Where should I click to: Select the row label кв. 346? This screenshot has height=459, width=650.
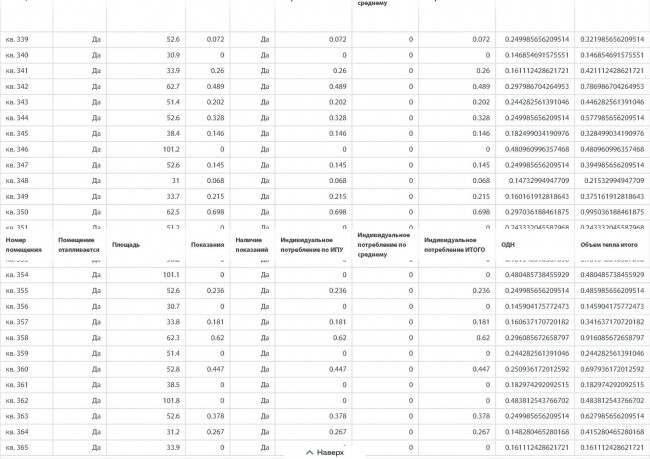[17, 149]
